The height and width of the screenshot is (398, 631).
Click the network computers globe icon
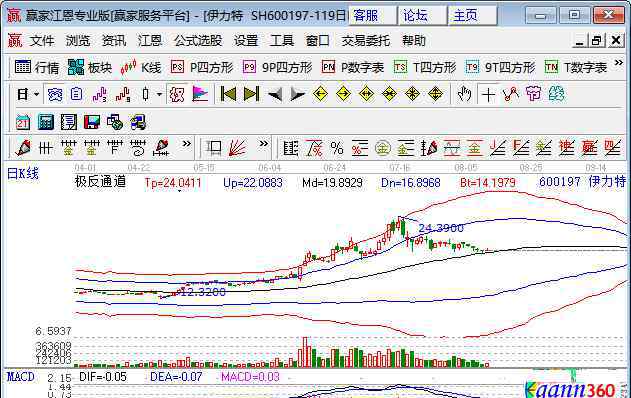pos(115,122)
